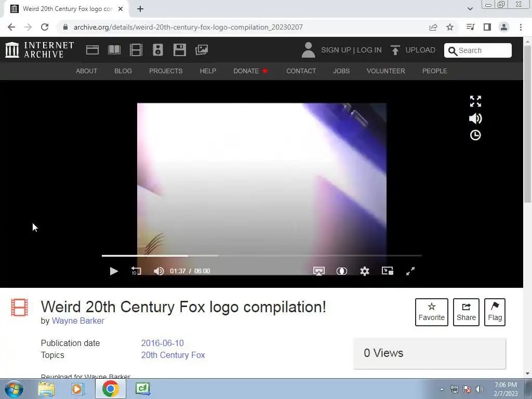Open Windows Start button

click(14, 389)
